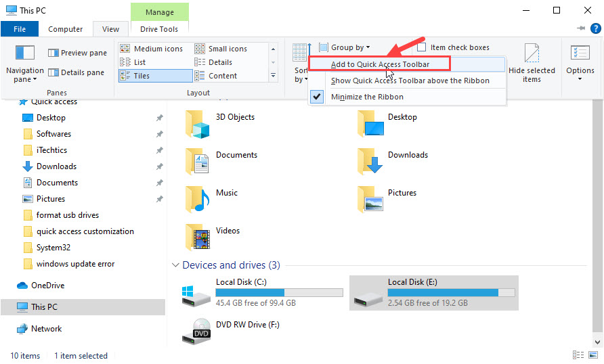Choose Show Quick Access Toolbar above the Ribbon
This screenshot has height=364, width=604.
410,81
